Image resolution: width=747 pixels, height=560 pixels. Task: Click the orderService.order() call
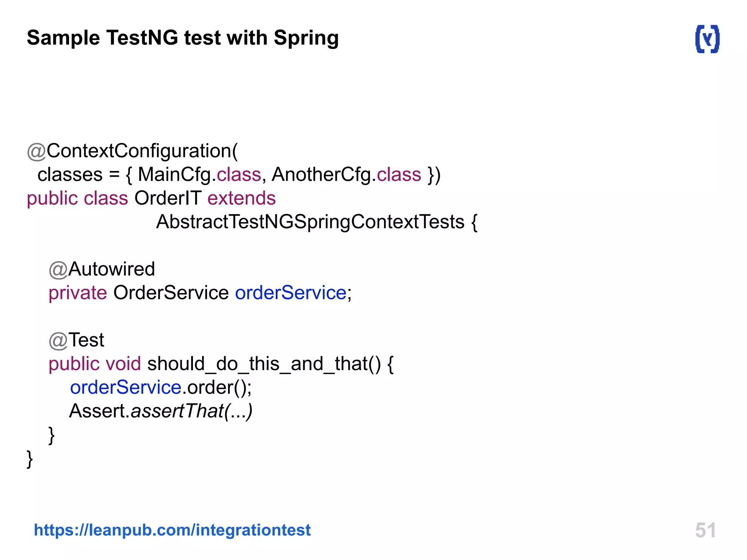click(160, 387)
